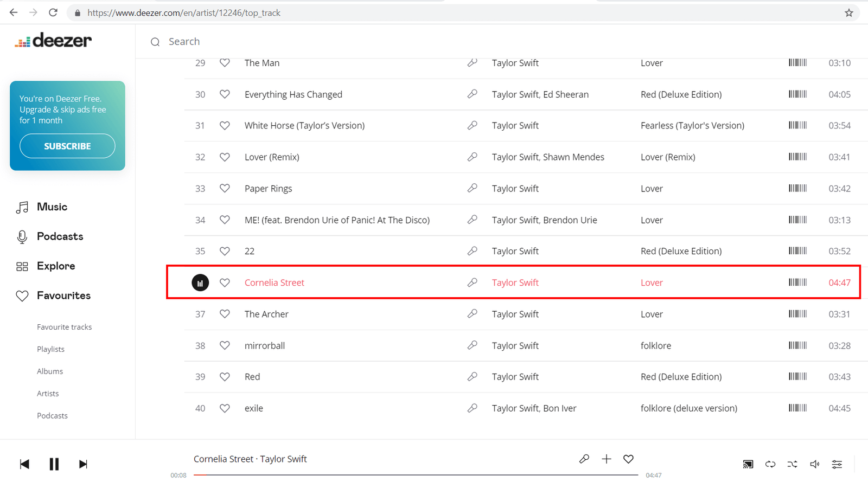Viewport: 868px width, 482px height.
Task: Reload the page in browser
Action: point(53,12)
